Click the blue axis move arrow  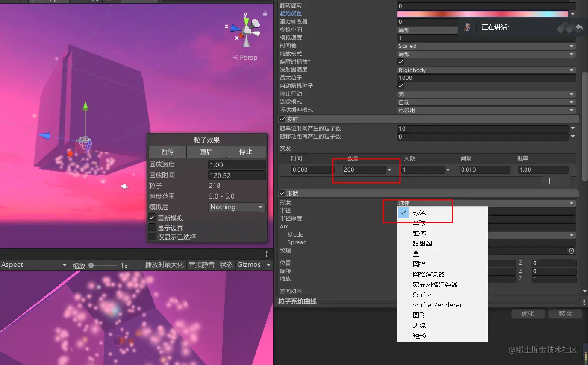click(x=45, y=136)
